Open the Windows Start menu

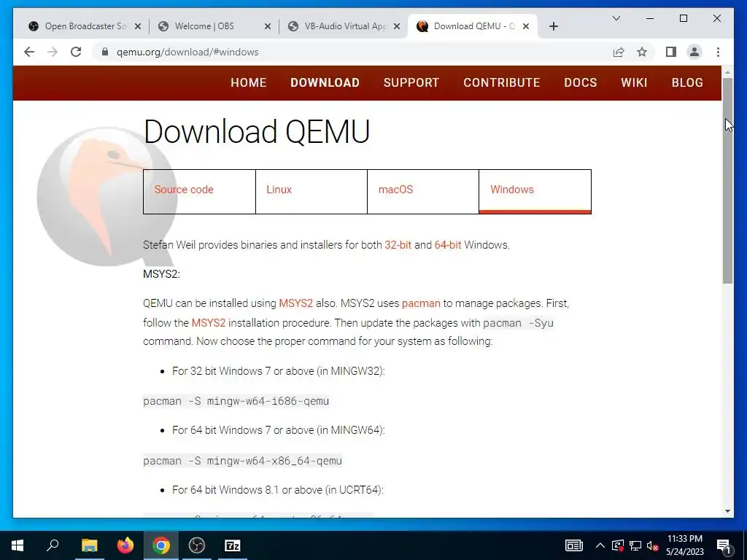click(x=18, y=545)
